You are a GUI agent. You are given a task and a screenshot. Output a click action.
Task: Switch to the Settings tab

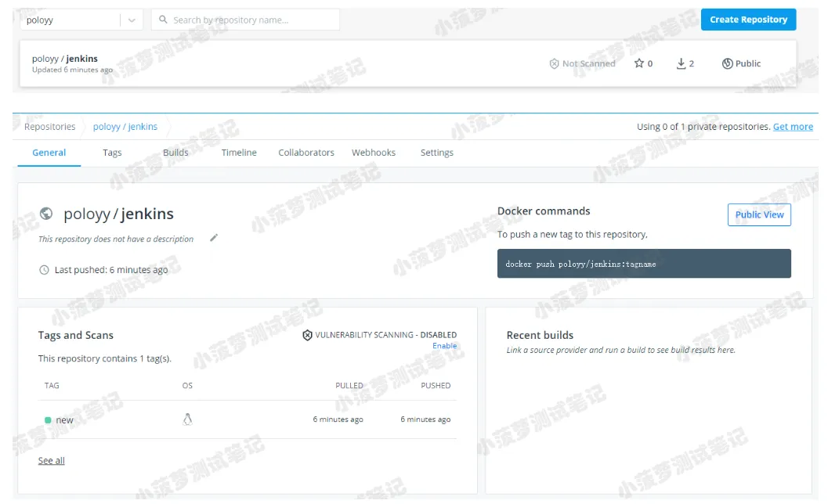(436, 153)
